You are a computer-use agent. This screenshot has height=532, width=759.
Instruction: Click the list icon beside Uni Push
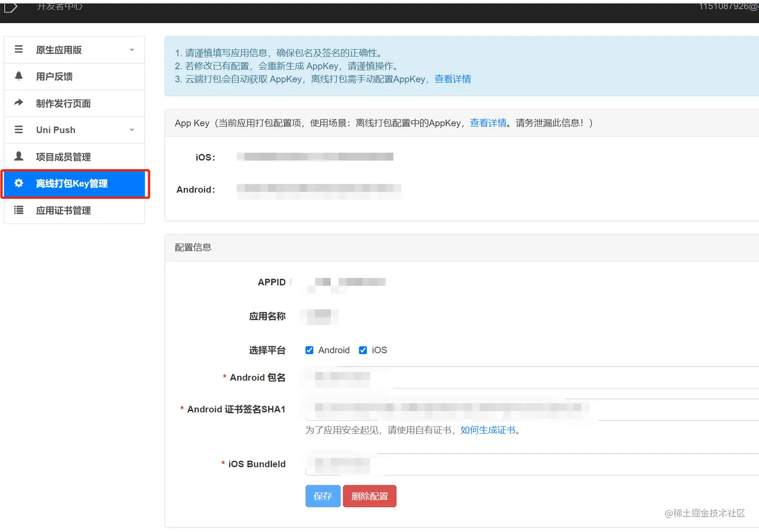coord(19,129)
